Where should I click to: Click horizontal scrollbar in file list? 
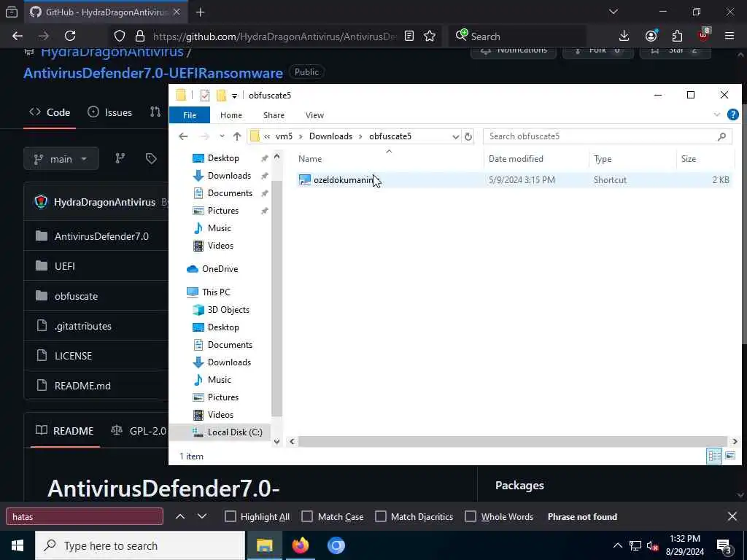pyautogui.click(x=512, y=442)
